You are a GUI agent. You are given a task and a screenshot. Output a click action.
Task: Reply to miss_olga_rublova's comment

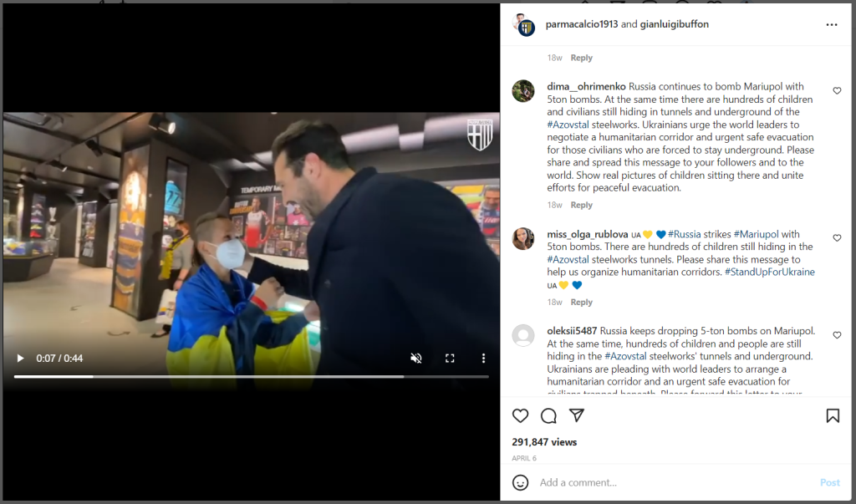point(582,302)
